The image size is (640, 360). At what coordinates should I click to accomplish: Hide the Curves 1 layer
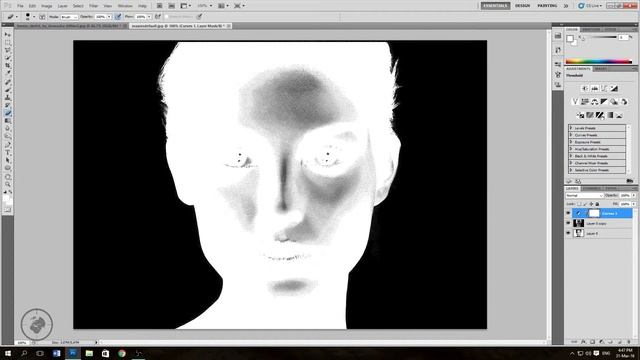coord(568,213)
